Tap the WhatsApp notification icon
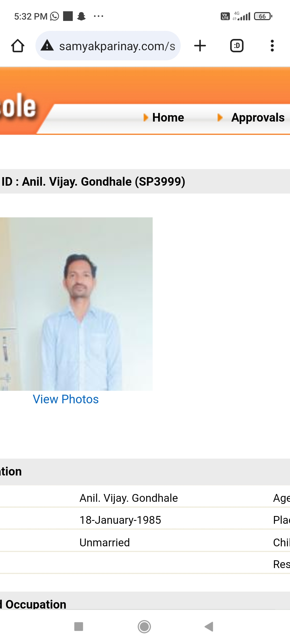 [x=55, y=16]
